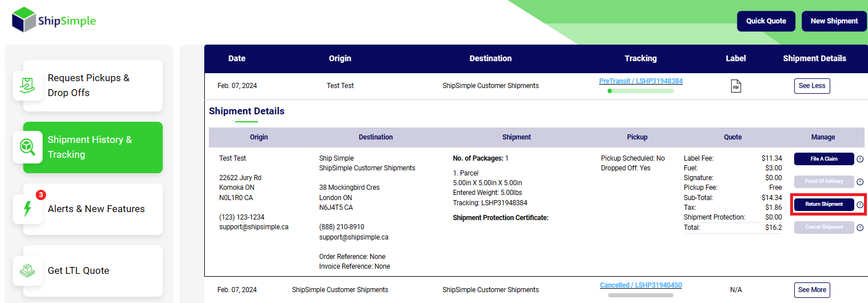Image resolution: width=868 pixels, height=303 pixels.
Task: Click info icon beside Return Shipment
Action: (859, 205)
